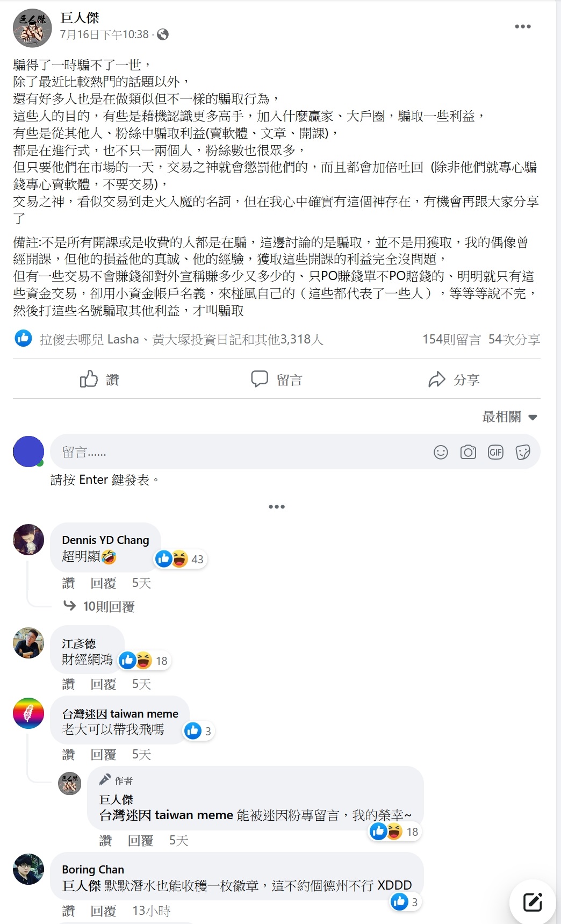
Task: View reactions on Dennis YD Chang's comment
Action: point(180,559)
